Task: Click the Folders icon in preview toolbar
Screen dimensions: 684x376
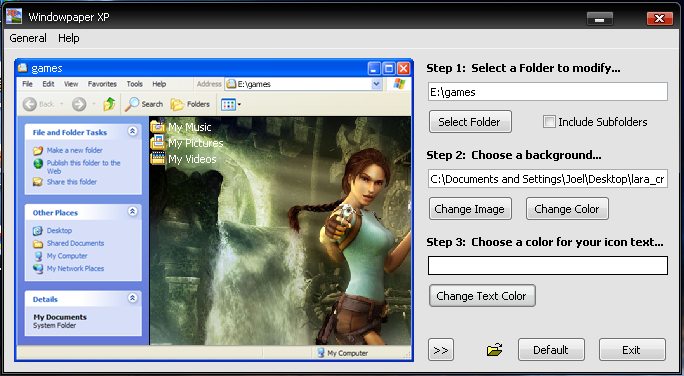Action: coord(177,105)
